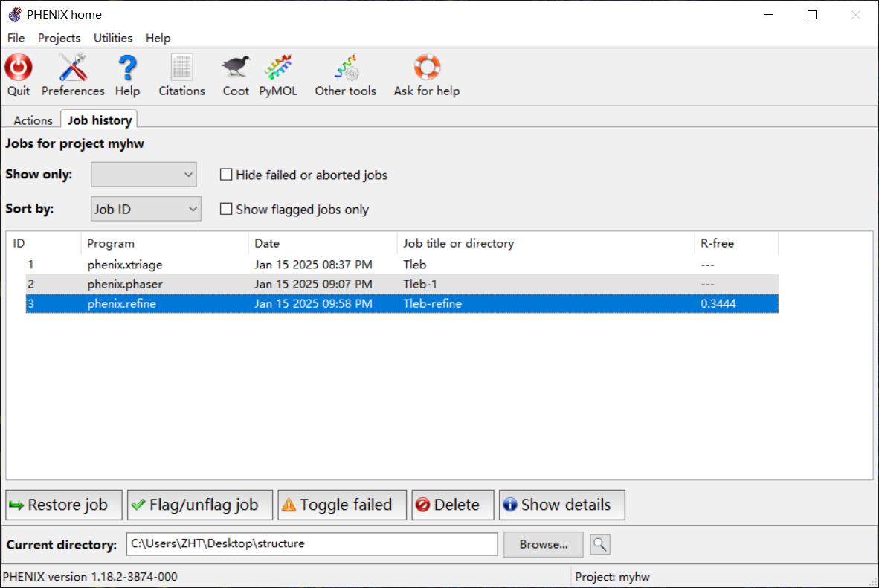Minimize the PHENIX home window
879x588 pixels.
point(769,15)
